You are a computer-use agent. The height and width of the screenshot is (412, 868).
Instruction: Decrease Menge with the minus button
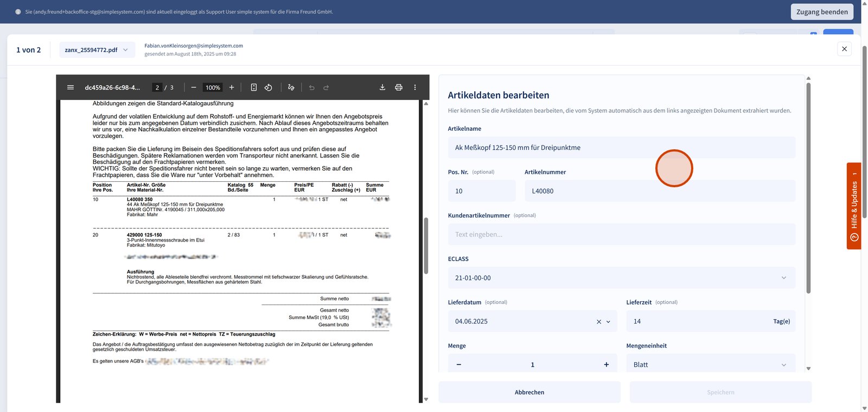[x=459, y=365]
